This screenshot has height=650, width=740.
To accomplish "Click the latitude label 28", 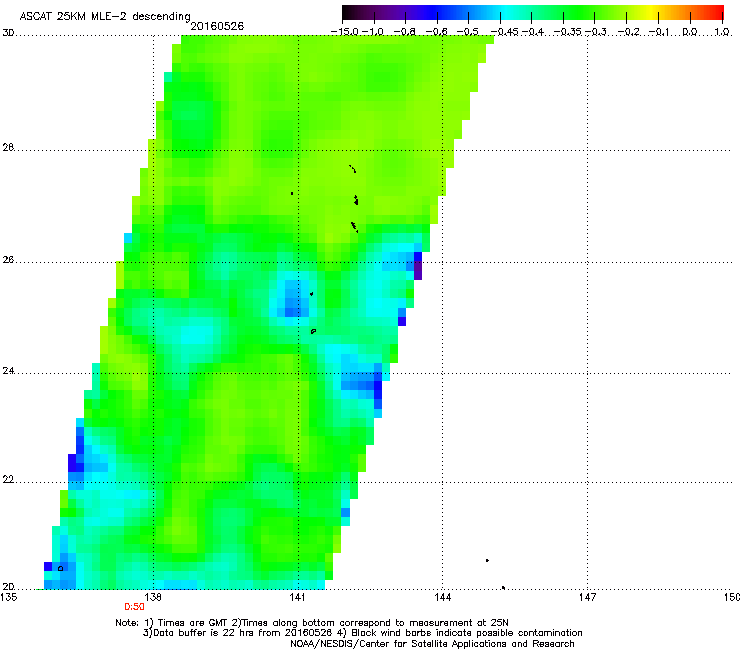I will (8, 147).
